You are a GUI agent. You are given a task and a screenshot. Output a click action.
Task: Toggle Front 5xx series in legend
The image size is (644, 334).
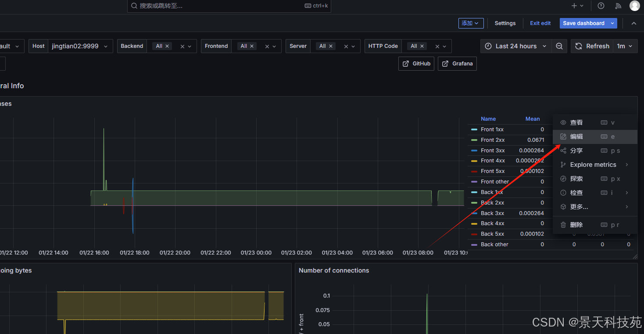click(493, 171)
